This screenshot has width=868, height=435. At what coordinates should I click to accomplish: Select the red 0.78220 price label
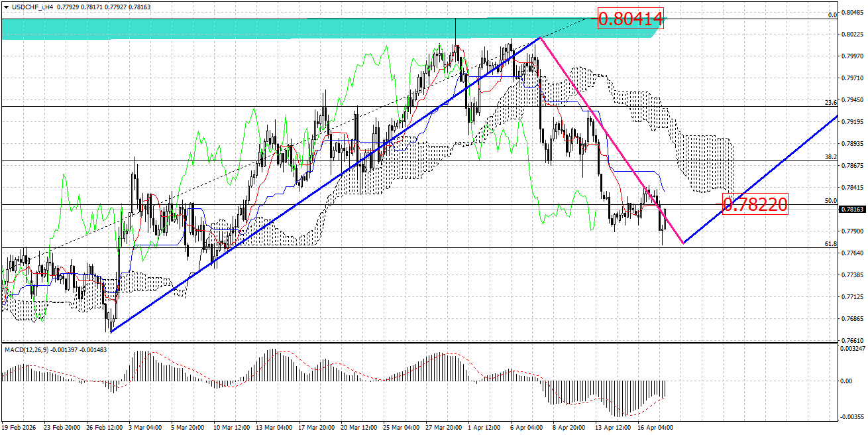pyautogui.click(x=755, y=205)
